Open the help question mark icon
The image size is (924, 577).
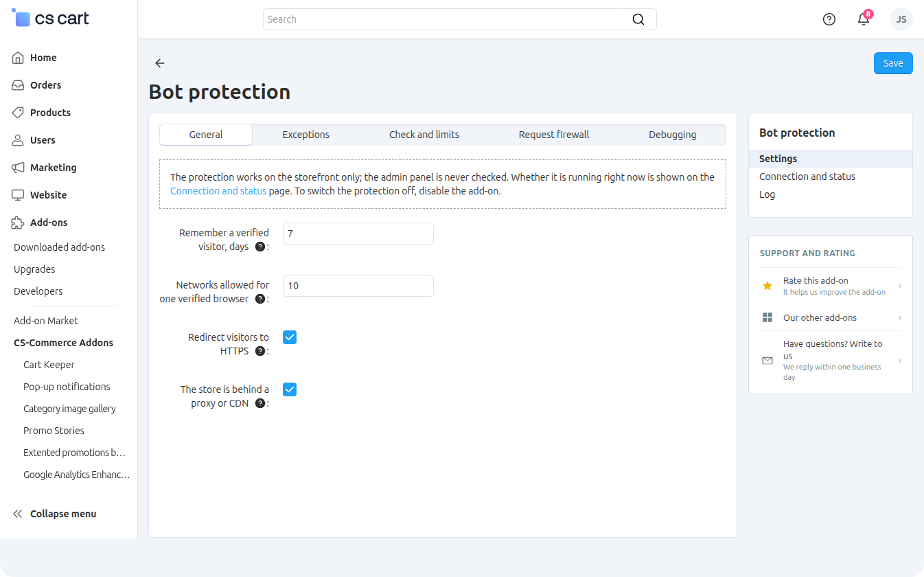(829, 19)
